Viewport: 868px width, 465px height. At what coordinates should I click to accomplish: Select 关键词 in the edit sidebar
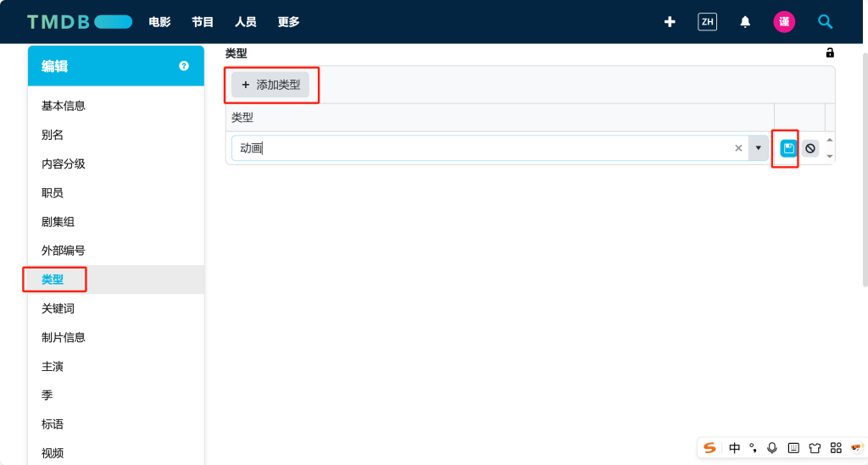coord(58,308)
